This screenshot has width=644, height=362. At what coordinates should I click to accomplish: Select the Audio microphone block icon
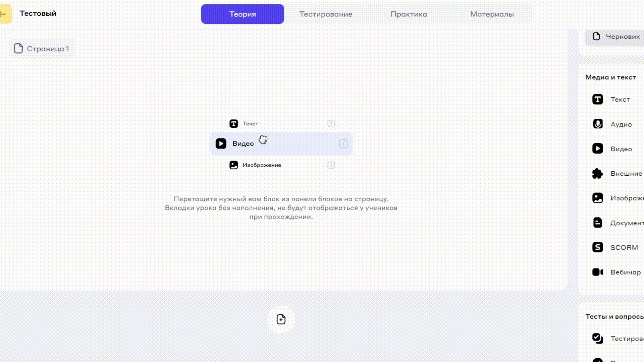(x=597, y=124)
